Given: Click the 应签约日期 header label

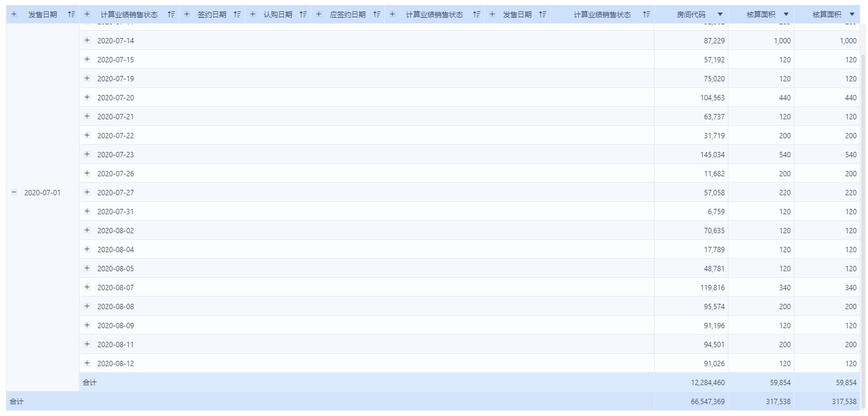Looking at the screenshot, I should click(x=348, y=14).
